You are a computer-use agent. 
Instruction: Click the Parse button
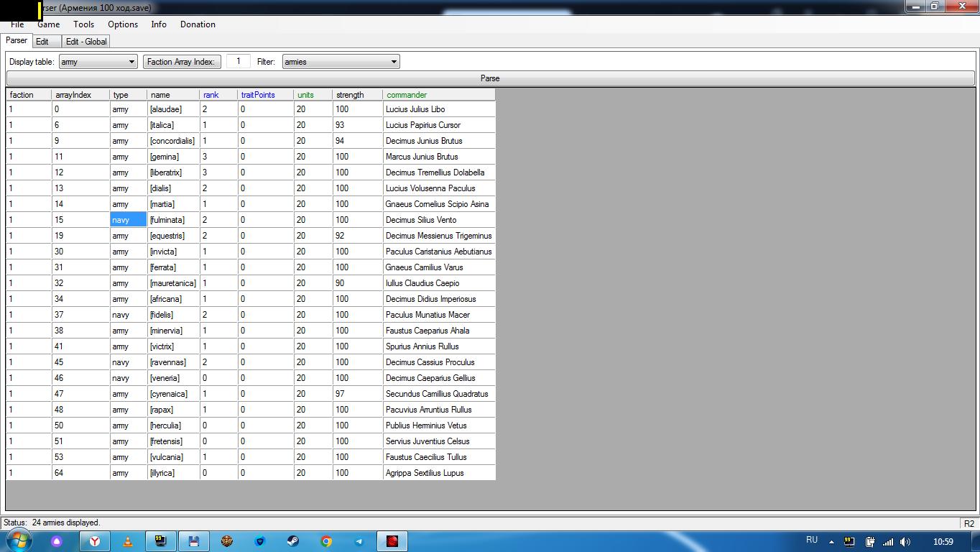pyautogui.click(x=490, y=78)
